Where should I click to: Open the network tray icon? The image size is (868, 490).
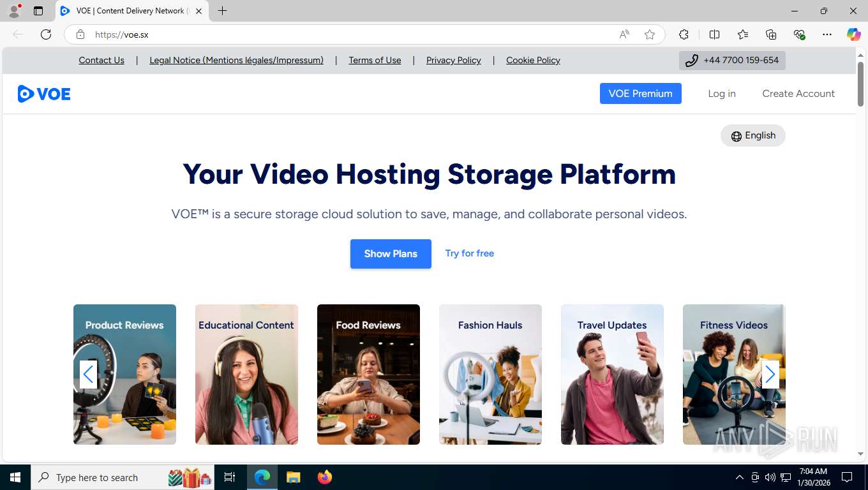[x=786, y=477]
